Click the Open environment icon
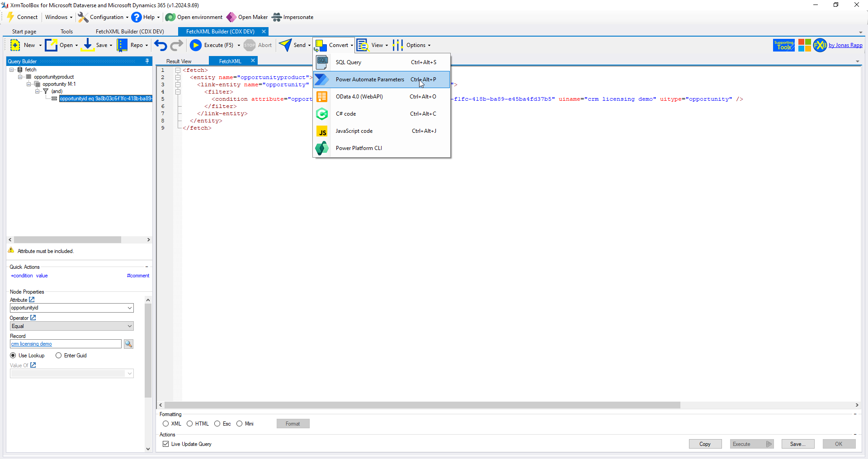This screenshot has width=868, height=459. 170,17
